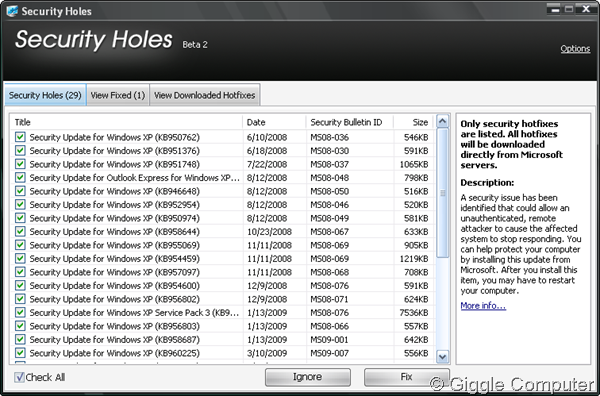Uncheck the KB956803 update checkbox
The height and width of the screenshot is (396, 600).
coord(20,326)
